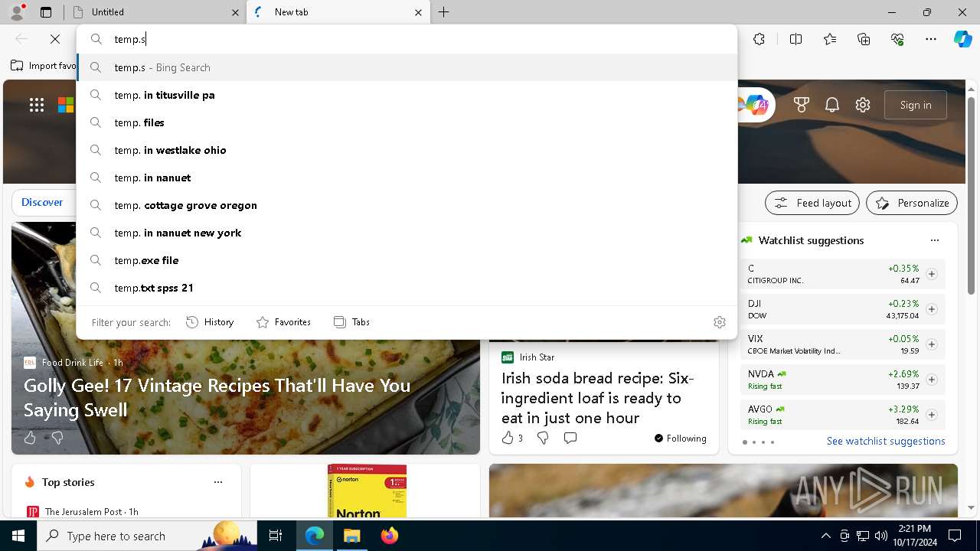
Task: Add Citigroup to watchlist
Action: coord(932,274)
